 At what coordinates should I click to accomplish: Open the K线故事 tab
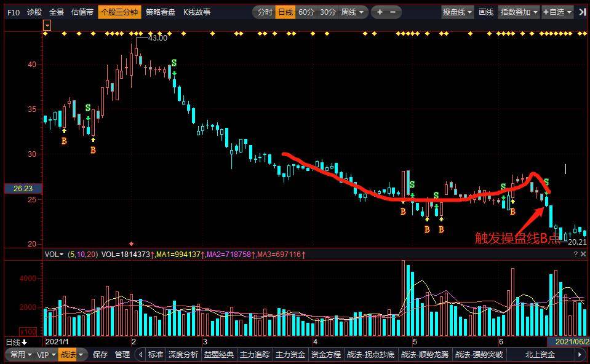[197, 12]
